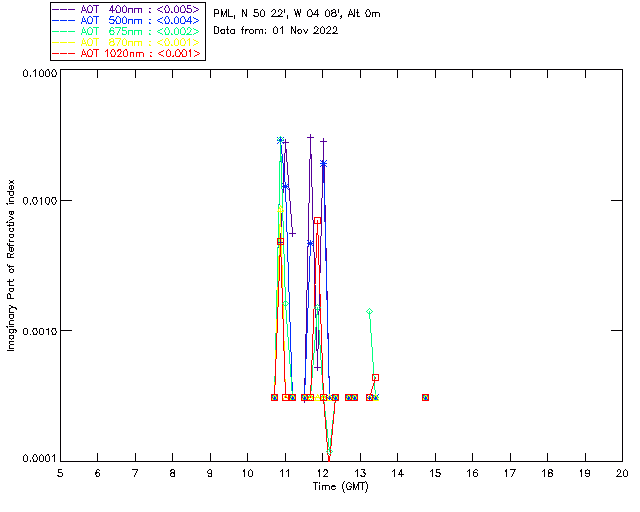
Task: Select the AOT 500nm blue legend entry
Action: tap(127, 20)
